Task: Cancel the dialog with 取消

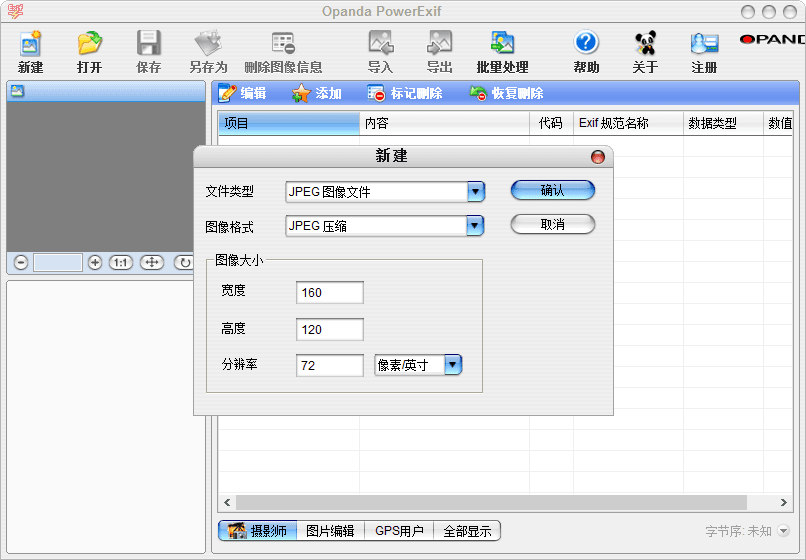Action: pos(553,224)
